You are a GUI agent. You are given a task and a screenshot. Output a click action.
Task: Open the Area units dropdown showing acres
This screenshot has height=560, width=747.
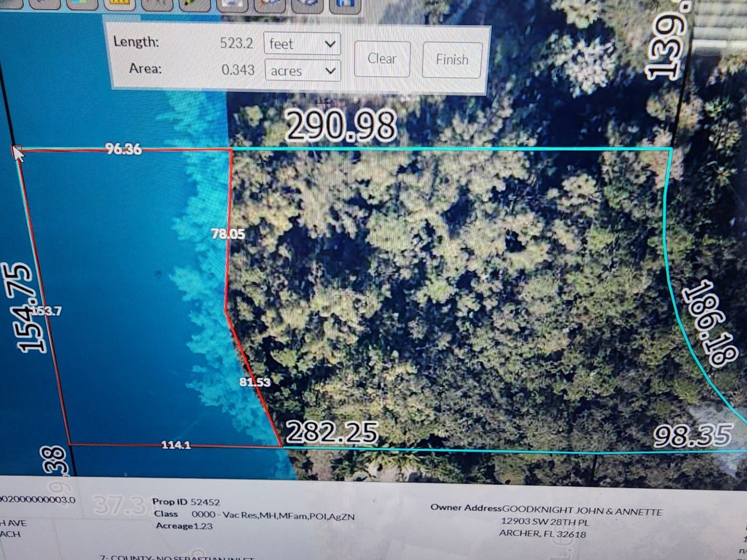(x=303, y=71)
